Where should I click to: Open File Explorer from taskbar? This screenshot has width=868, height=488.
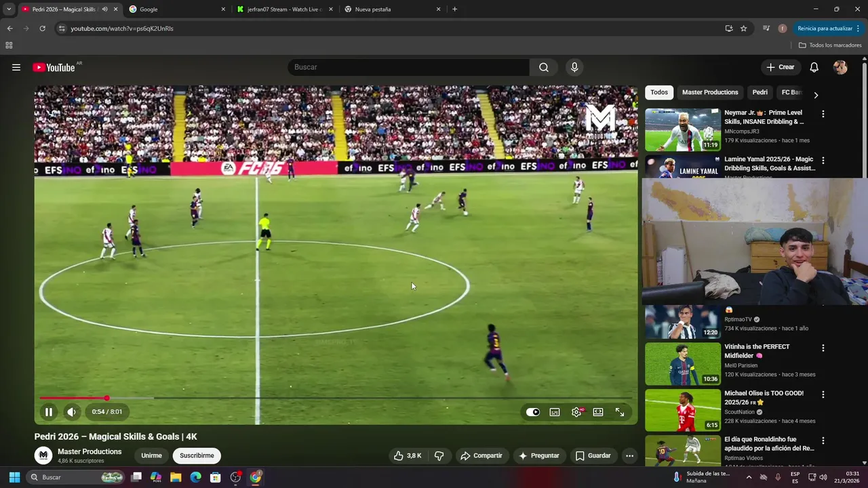(176, 477)
